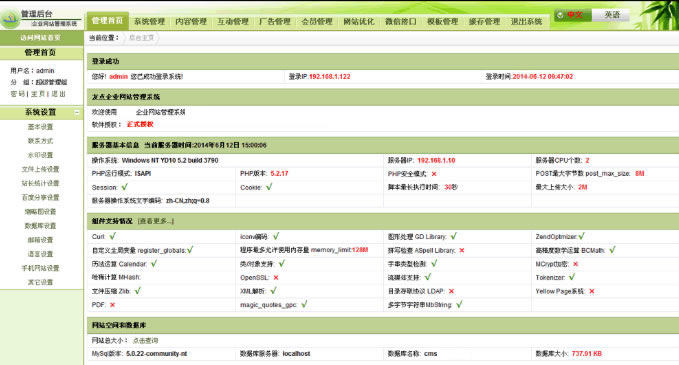Open the 广告管理 top menu

pyautogui.click(x=275, y=21)
